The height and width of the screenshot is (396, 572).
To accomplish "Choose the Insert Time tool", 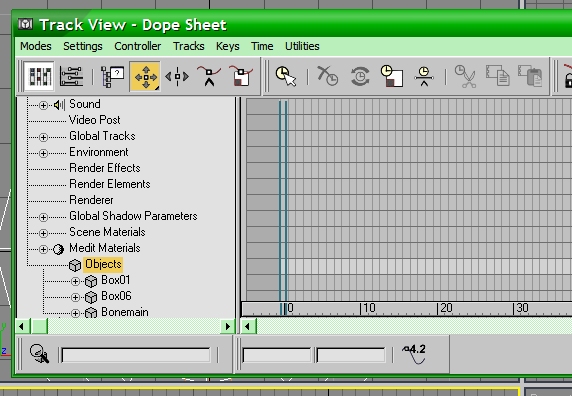I will tap(424, 76).
